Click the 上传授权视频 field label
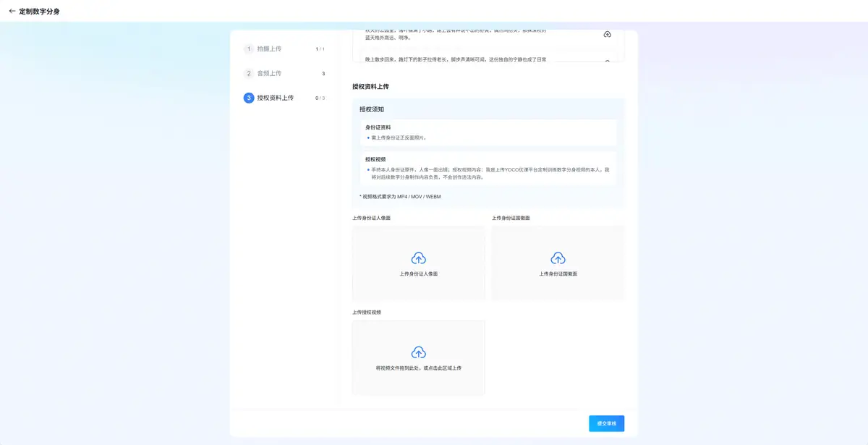This screenshot has height=445, width=868. [x=367, y=313]
